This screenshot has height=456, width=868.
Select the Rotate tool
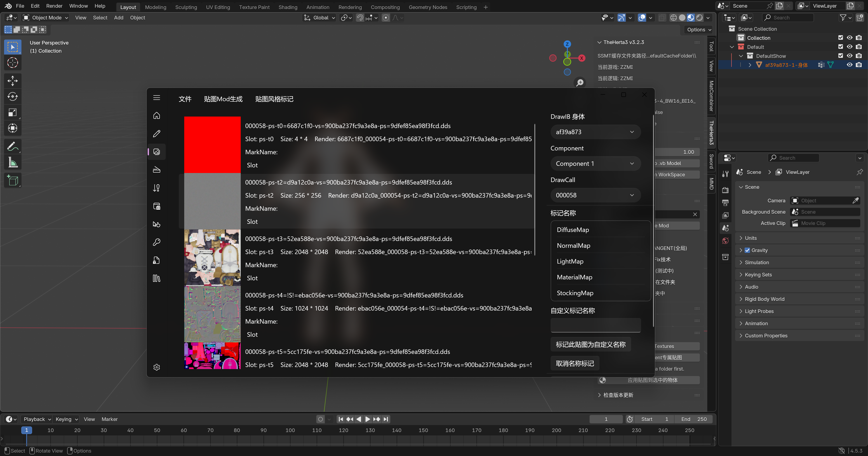pyautogui.click(x=12, y=97)
